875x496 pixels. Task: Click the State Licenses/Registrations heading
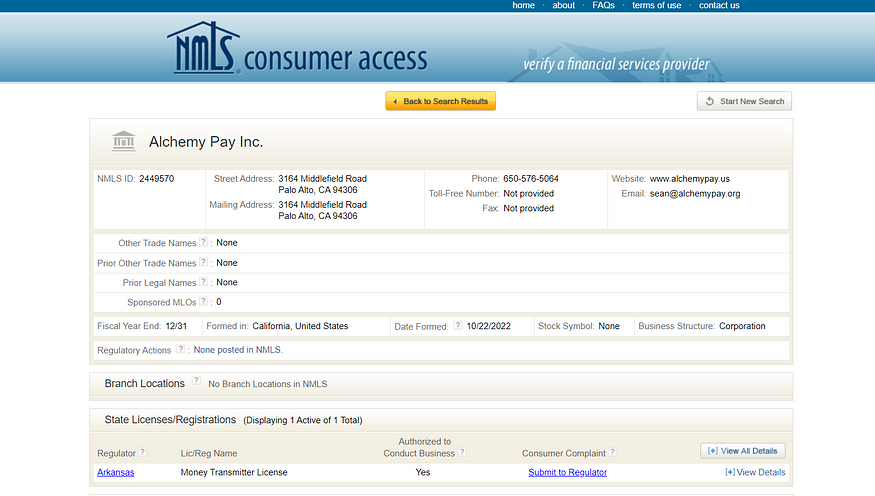(170, 420)
